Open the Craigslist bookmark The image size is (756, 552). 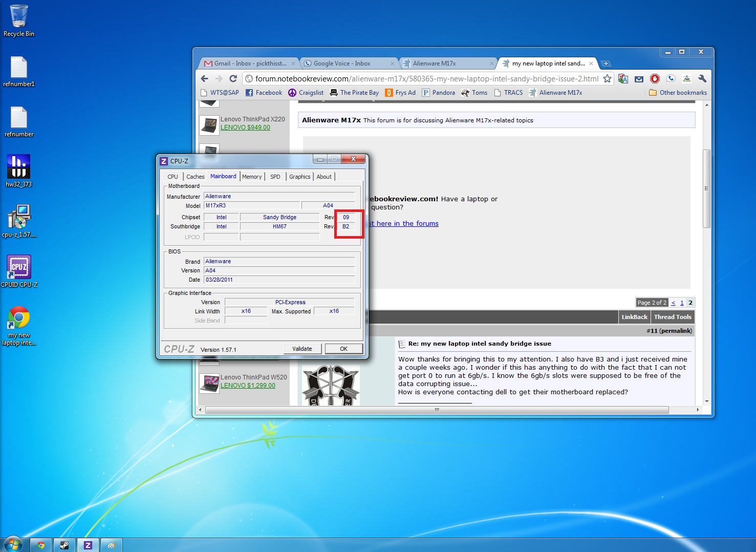tap(306, 93)
